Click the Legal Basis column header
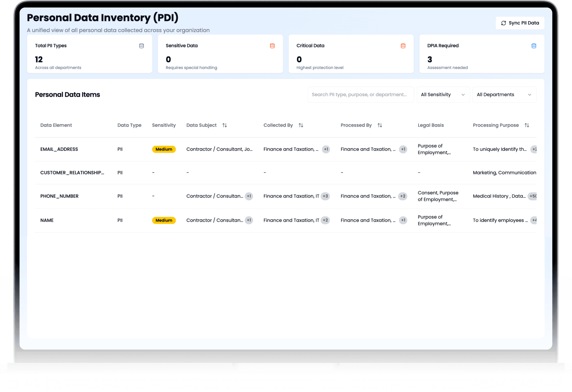The height and width of the screenshot is (392, 572). (x=431, y=125)
